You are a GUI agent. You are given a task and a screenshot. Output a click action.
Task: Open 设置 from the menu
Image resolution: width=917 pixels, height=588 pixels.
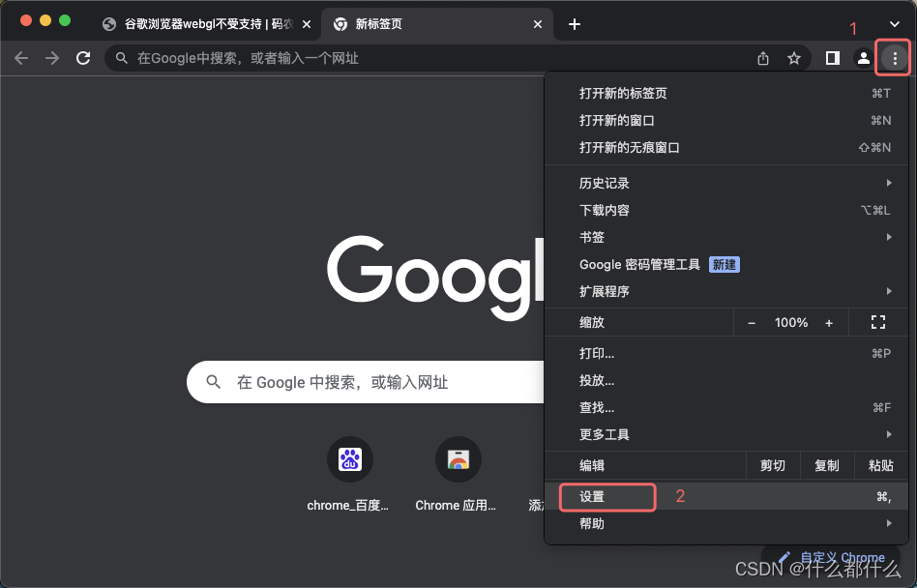725,496
